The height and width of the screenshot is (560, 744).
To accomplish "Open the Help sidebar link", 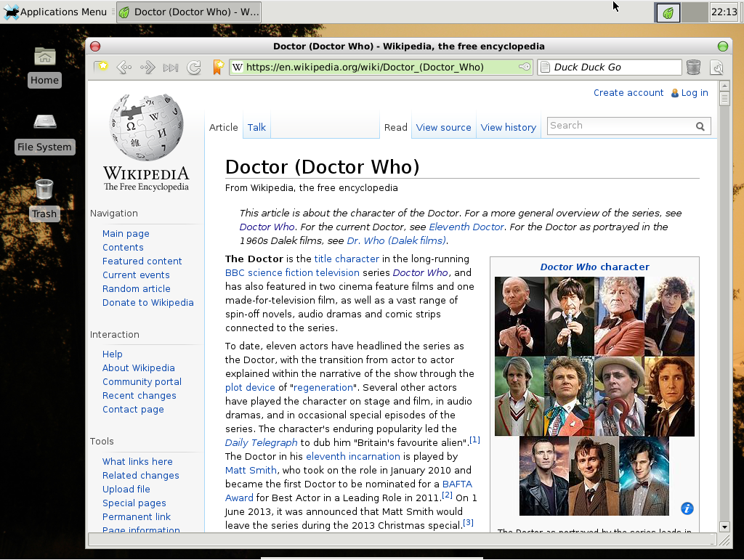I will (x=113, y=354).
